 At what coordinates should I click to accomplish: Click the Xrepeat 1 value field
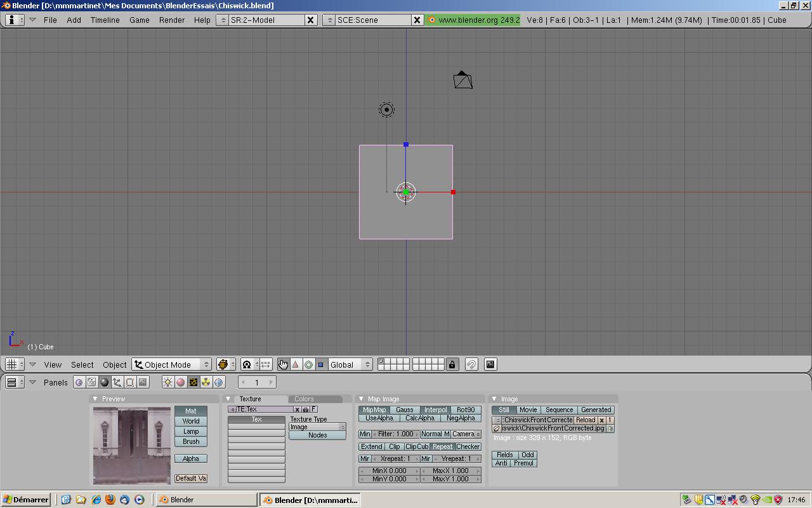click(x=395, y=458)
